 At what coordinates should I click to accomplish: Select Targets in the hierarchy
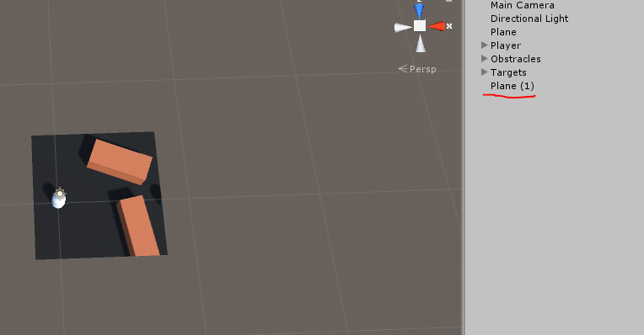[508, 72]
